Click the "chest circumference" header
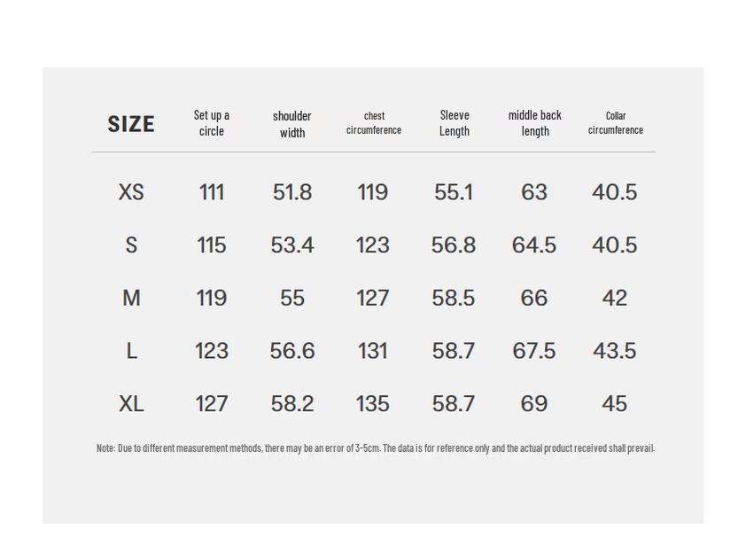The width and height of the screenshot is (746, 560). point(374,123)
